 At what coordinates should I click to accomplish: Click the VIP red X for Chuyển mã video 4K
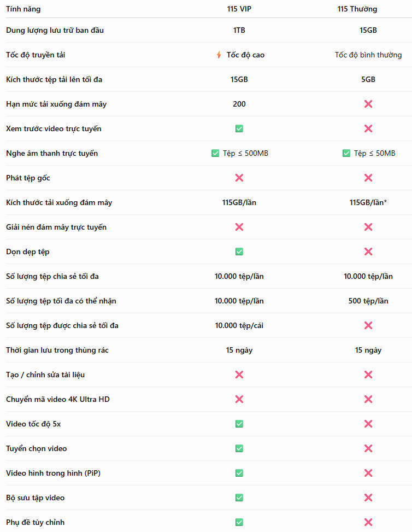(x=239, y=399)
